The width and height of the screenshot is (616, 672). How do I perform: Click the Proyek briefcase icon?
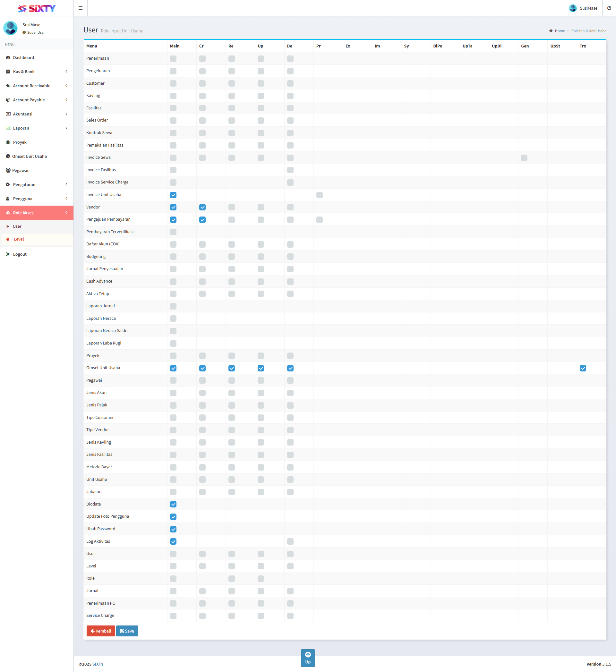click(8, 142)
